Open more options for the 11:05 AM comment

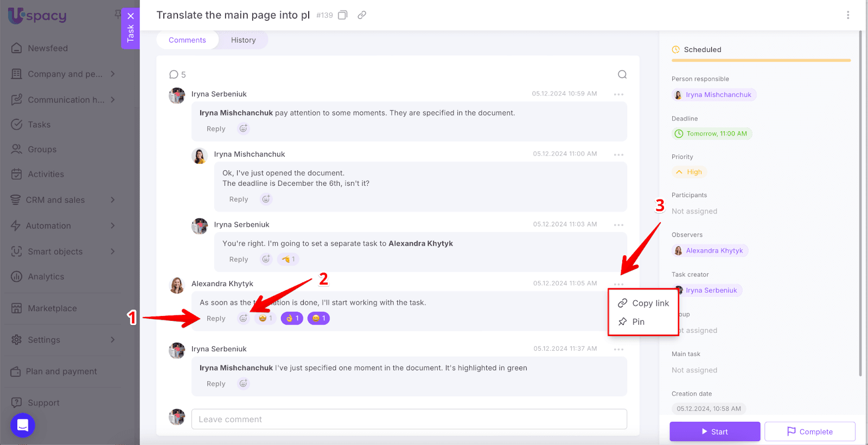point(618,284)
